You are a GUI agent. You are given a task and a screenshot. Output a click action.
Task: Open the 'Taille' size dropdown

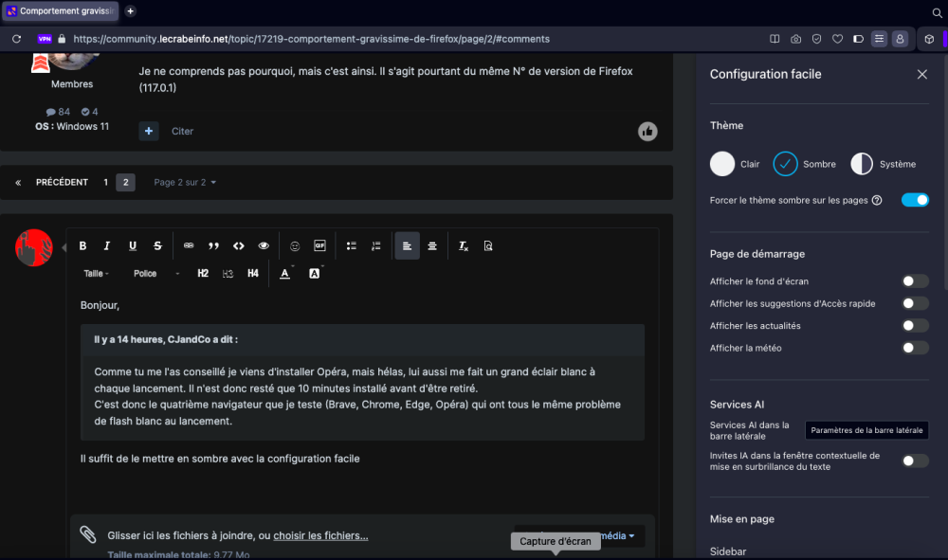coord(96,273)
